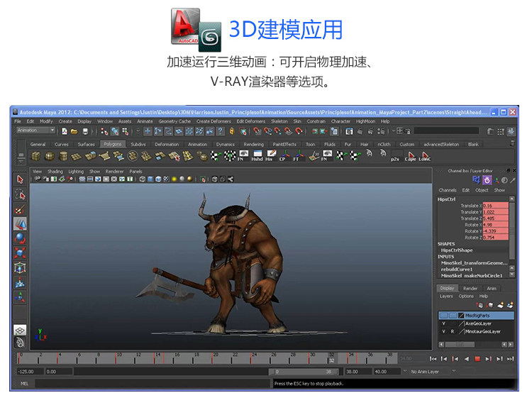Image resolution: width=532 pixels, height=405 pixels.
Task: Click the wireframe cube viewport icon
Action: point(143,179)
